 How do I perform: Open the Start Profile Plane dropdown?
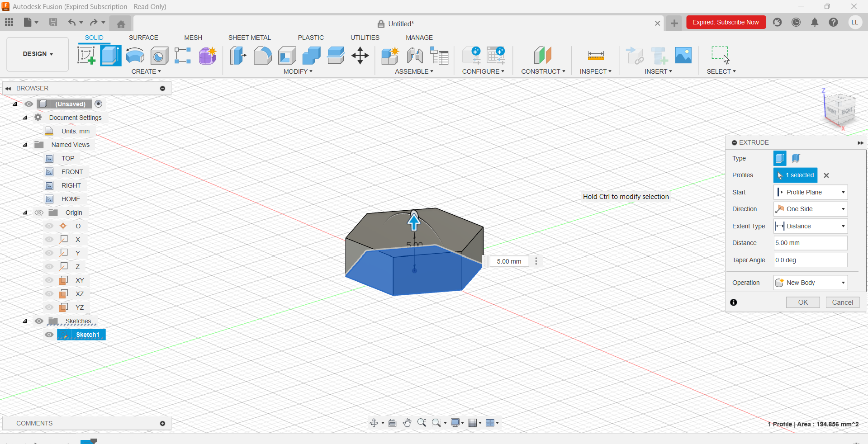click(810, 192)
